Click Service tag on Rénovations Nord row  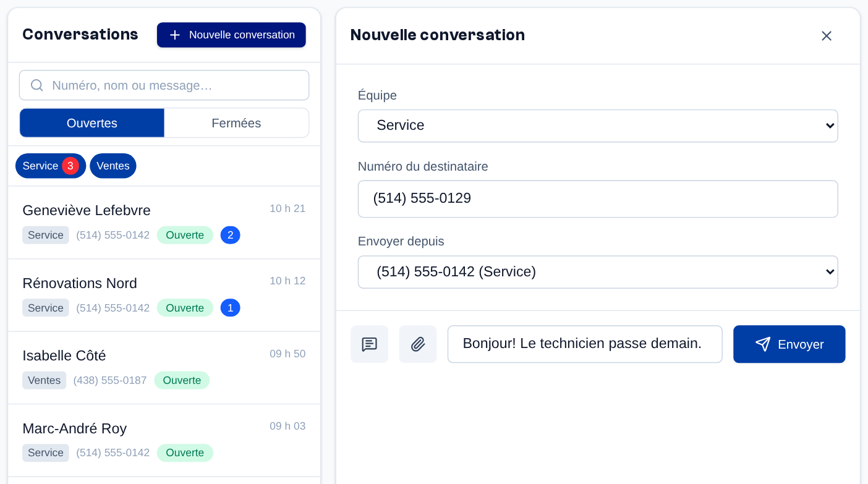tap(46, 308)
